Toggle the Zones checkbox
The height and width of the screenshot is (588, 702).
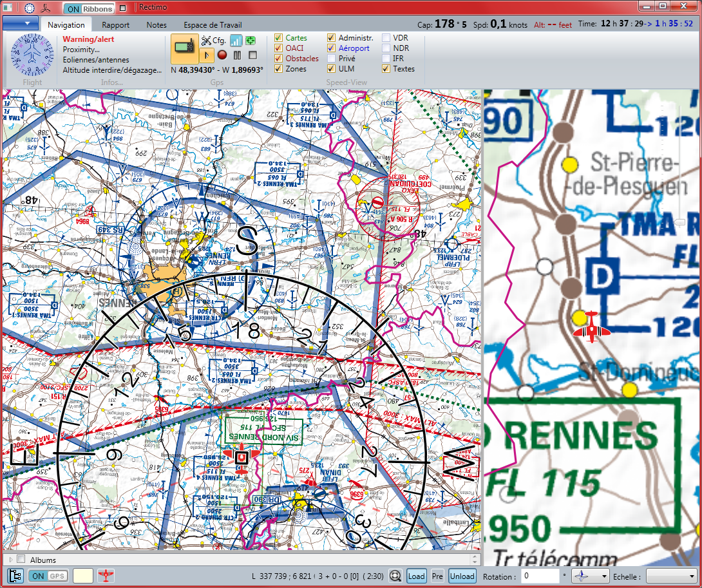[278, 68]
